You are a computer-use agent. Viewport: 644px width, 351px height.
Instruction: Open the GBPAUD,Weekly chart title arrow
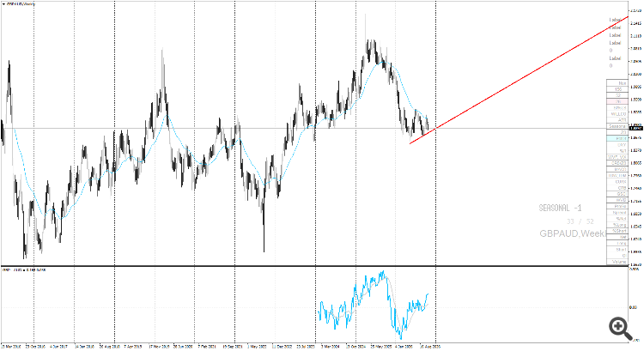(3, 3)
